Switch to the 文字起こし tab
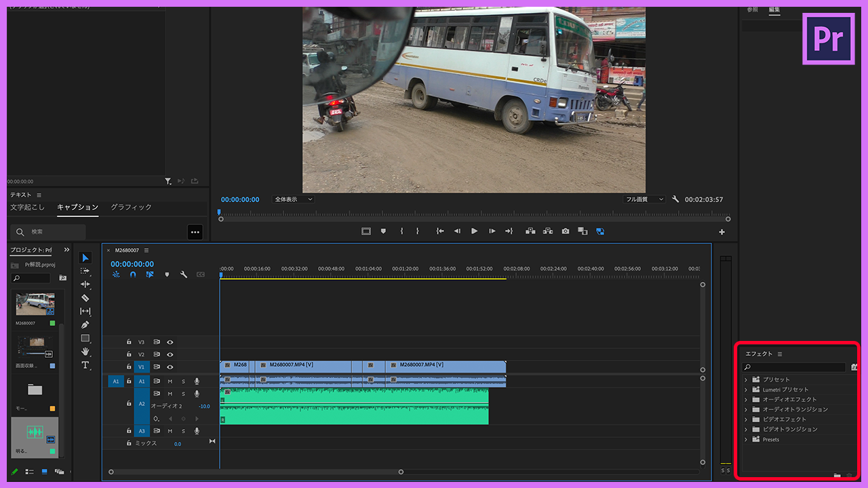 click(x=27, y=207)
